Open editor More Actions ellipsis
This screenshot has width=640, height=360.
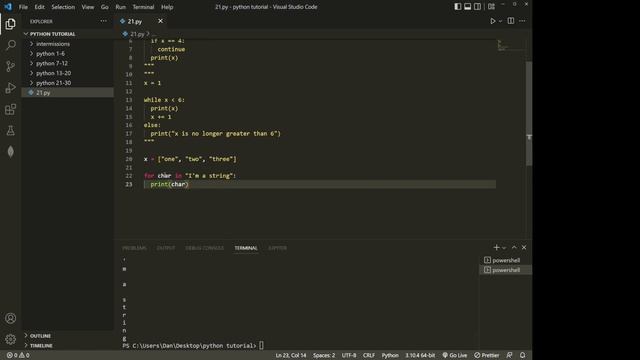[x=522, y=21]
